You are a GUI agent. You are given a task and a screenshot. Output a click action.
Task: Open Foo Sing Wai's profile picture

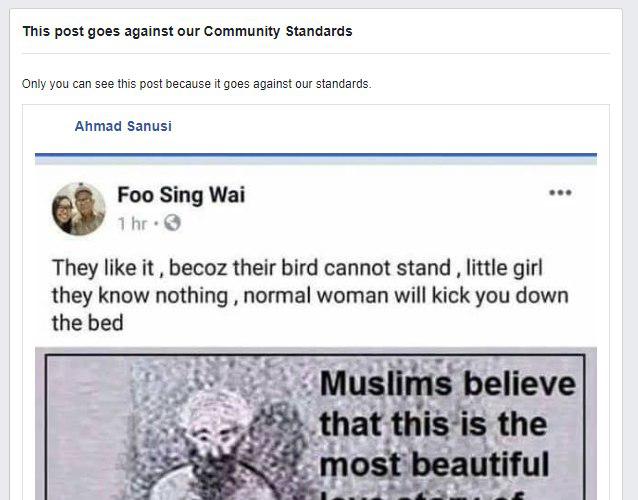pyautogui.click(x=79, y=209)
